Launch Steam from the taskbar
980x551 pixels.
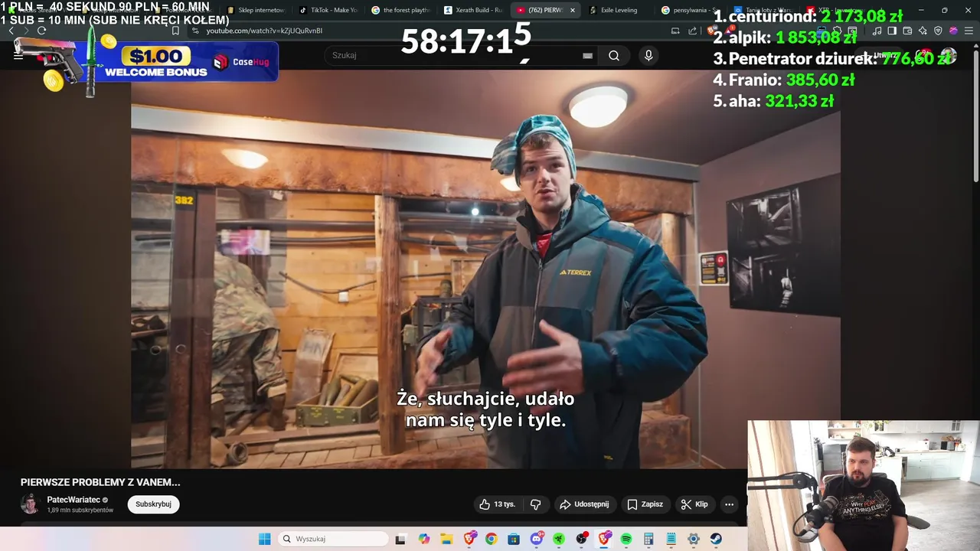pyautogui.click(x=716, y=539)
